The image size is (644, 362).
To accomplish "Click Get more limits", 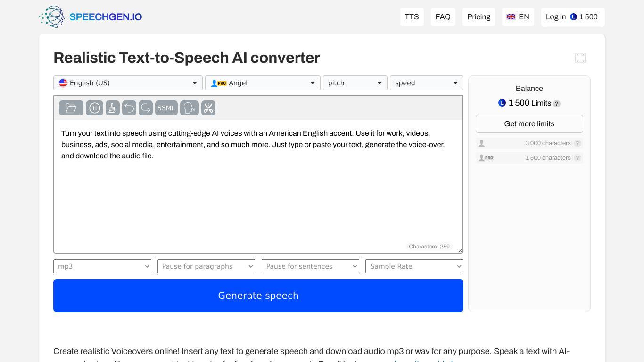I will click(529, 123).
